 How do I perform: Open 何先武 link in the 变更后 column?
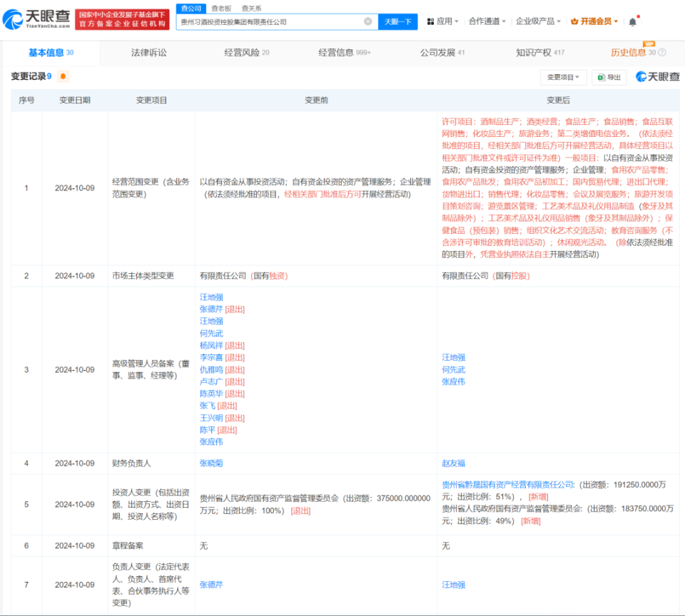pos(454,370)
